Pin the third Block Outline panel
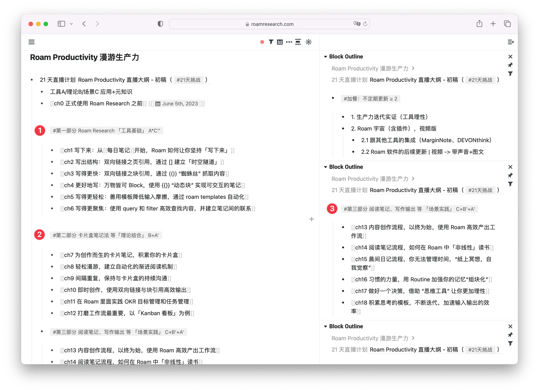The width and height of the screenshot is (539, 392). click(510, 335)
